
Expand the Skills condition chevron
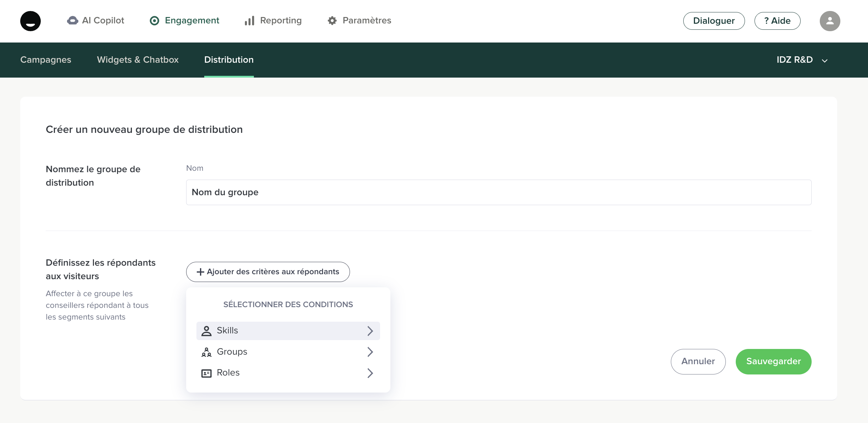[370, 331]
